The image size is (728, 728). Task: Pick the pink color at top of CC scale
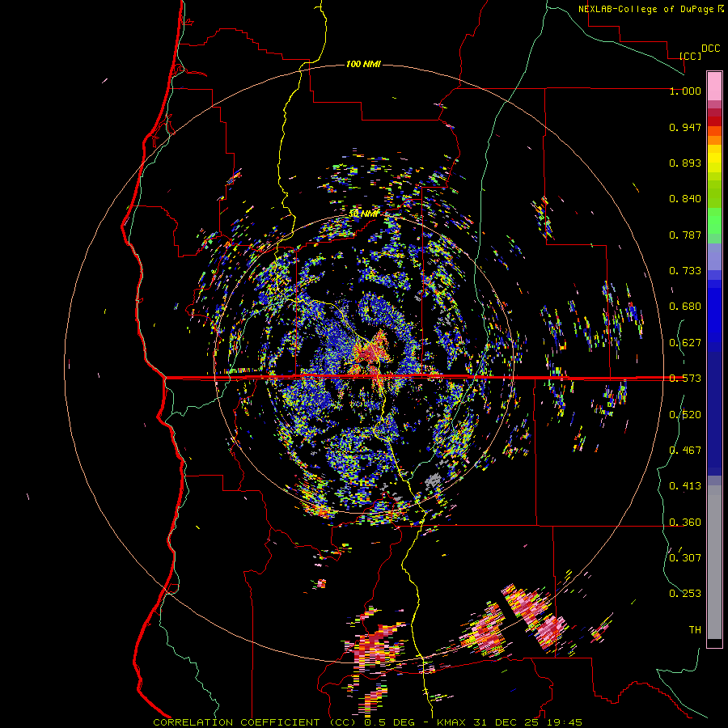(x=714, y=86)
